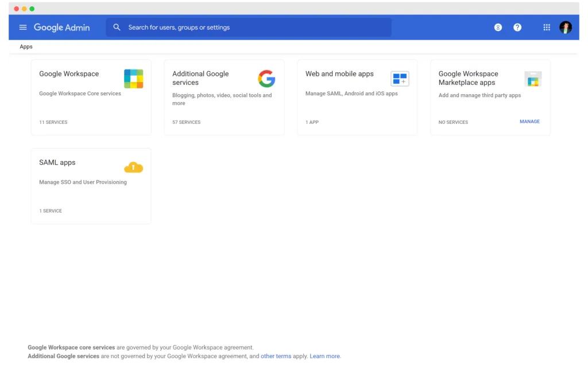The height and width of the screenshot is (373, 588).
Task: Click the bold footer text 'Google Workspace core services'
Action: point(71,348)
